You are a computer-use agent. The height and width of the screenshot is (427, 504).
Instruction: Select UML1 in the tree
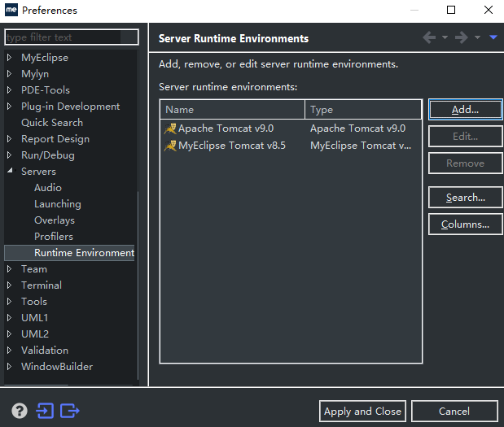[x=35, y=318]
